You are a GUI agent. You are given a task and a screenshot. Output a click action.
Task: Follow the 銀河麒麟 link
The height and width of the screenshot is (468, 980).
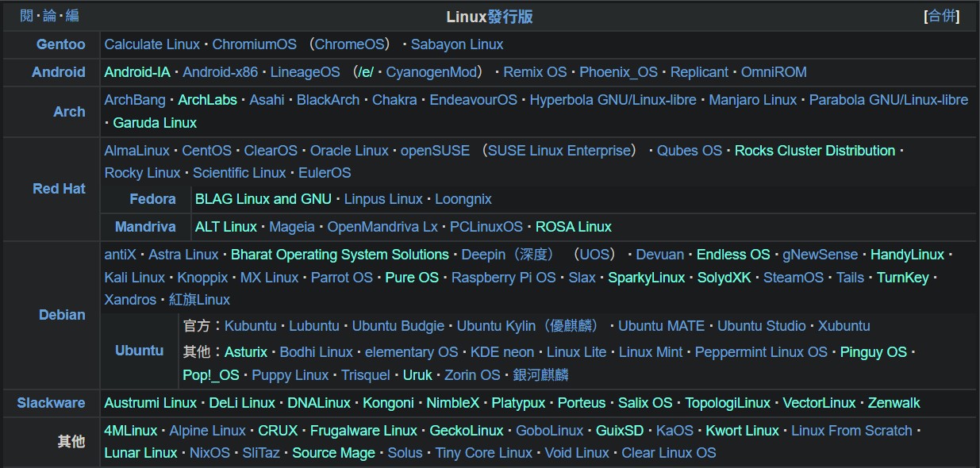(540, 375)
